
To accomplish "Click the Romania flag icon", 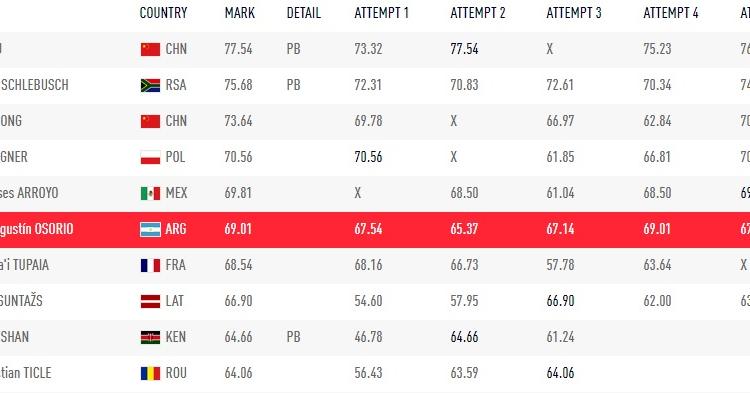I will [x=150, y=373].
